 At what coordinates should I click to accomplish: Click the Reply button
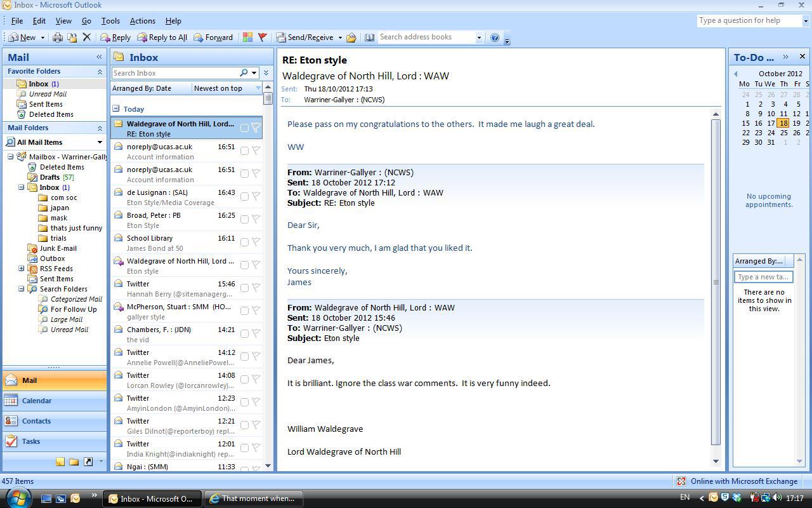point(115,37)
